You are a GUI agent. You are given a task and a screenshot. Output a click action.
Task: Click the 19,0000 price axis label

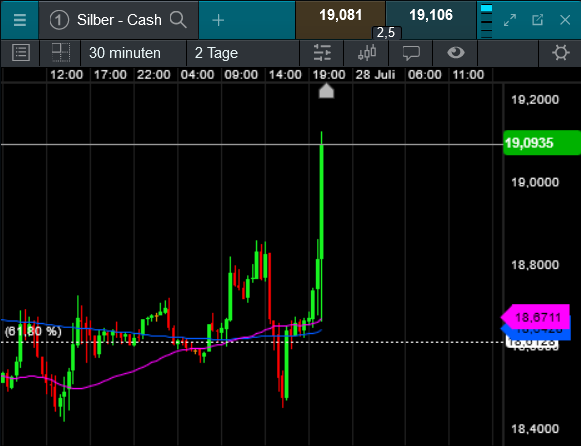point(535,182)
